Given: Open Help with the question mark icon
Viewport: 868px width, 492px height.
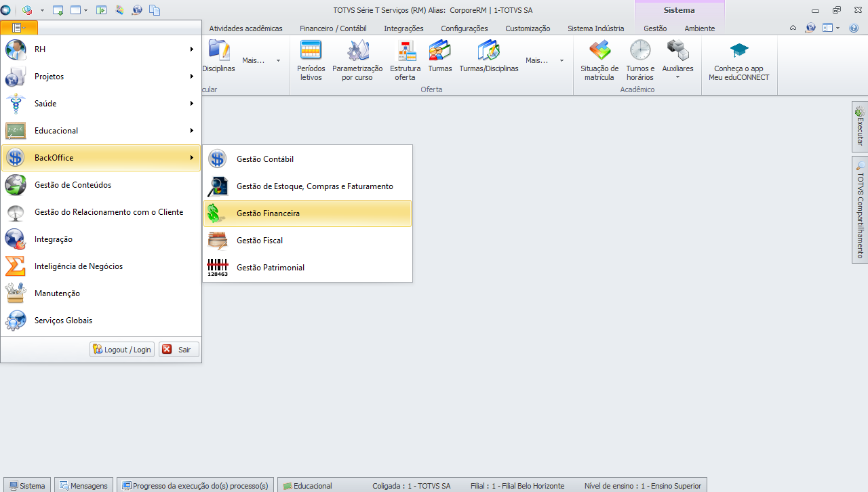Looking at the screenshot, I should [x=854, y=28].
